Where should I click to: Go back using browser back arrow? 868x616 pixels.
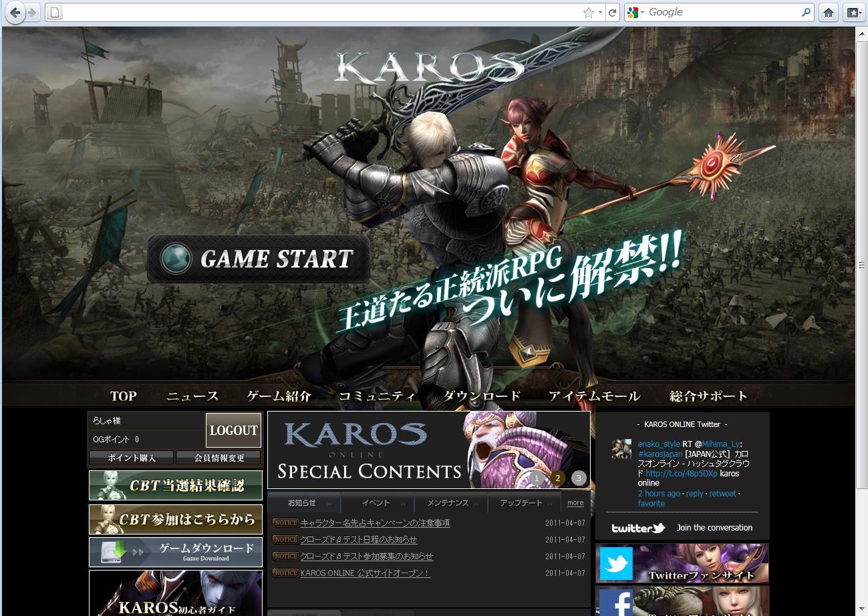click(x=15, y=12)
